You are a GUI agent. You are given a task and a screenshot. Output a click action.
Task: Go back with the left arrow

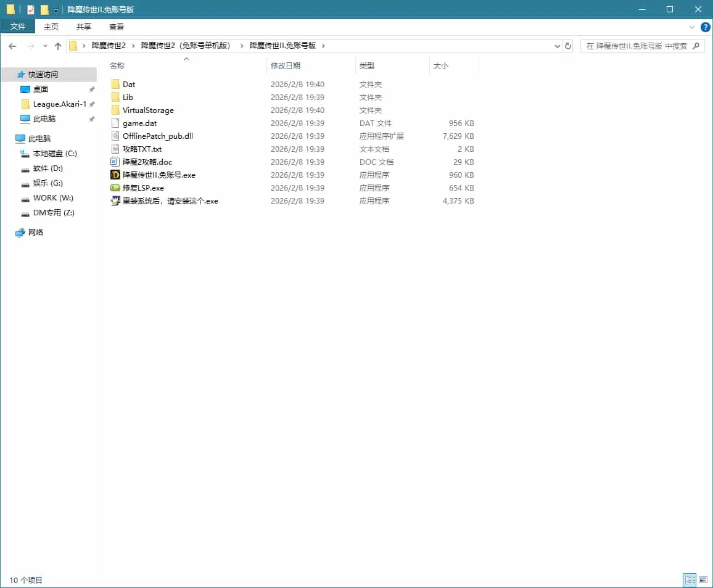pos(12,46)
